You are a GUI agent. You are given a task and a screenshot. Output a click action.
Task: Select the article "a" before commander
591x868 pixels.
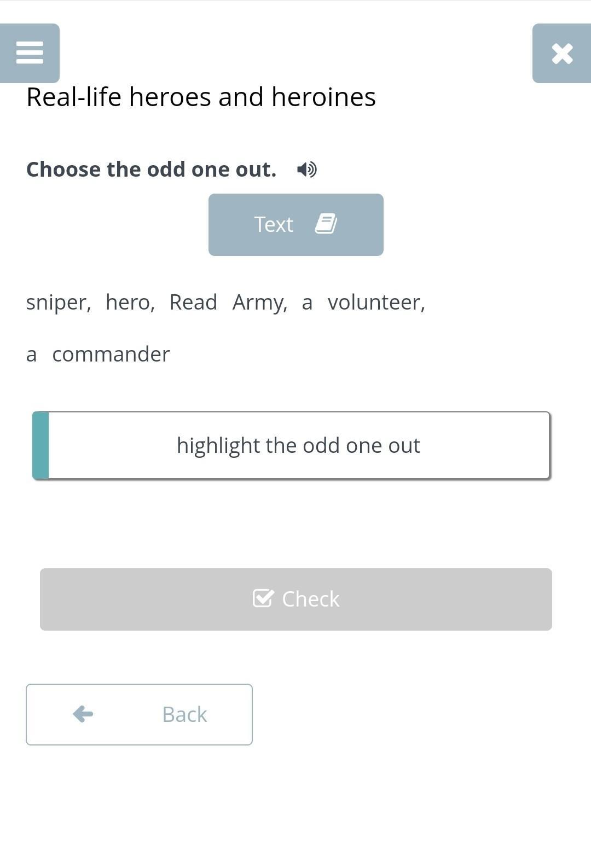pyautogui.click(x=32, y=354)
